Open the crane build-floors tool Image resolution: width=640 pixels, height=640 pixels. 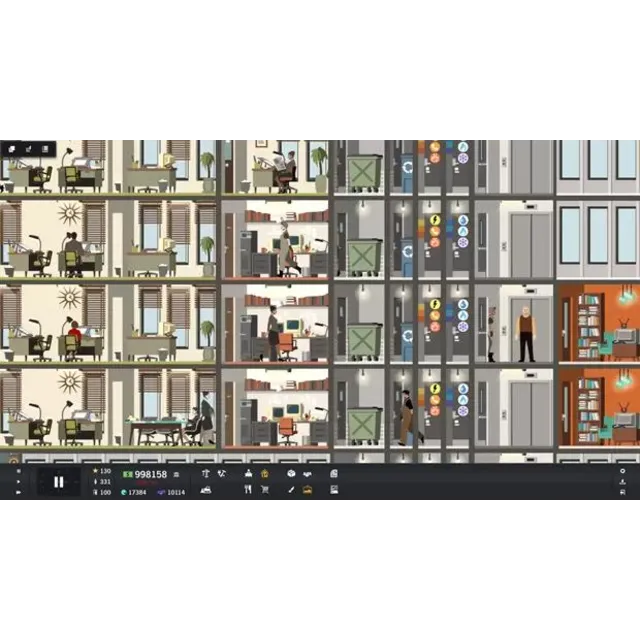(206, 473)
